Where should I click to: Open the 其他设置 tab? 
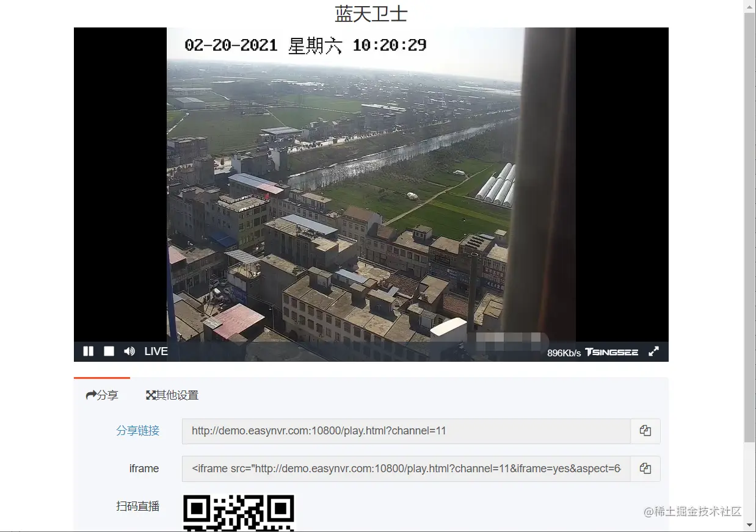pyautogui.click(x=176, y=395)
